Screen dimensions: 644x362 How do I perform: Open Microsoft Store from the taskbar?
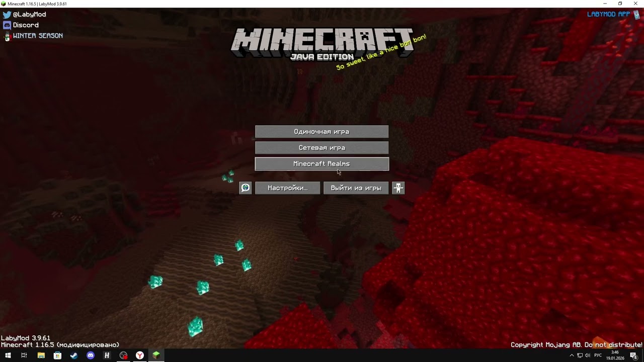pyautogui.click(x=57, y=355)
